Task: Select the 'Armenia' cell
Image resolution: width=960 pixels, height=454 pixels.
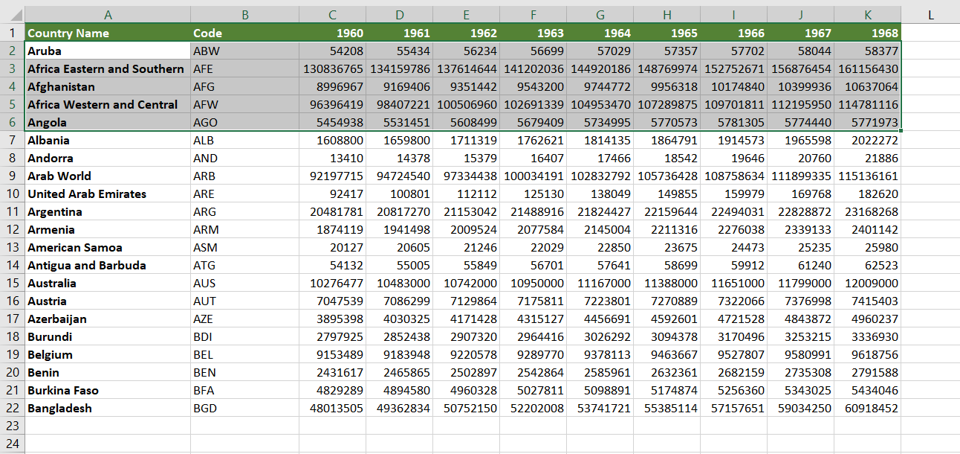Action: click(x=108, y=229)
